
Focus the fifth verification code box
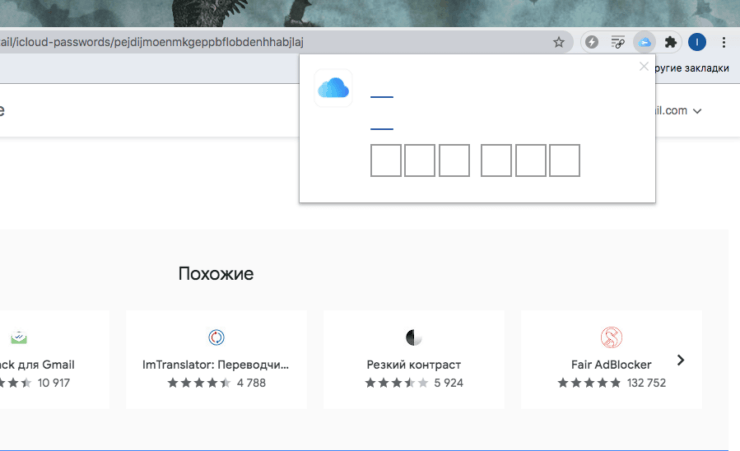coord(530,160)
